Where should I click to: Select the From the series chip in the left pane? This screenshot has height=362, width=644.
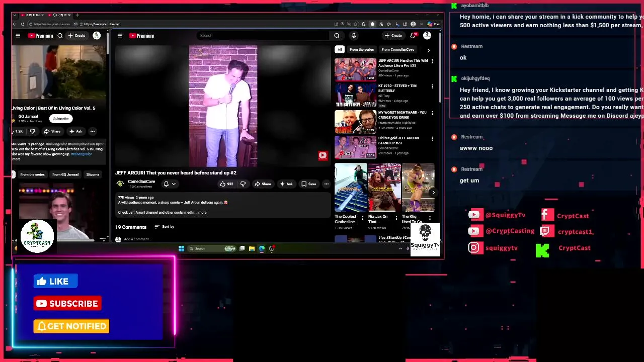click(32, 174)
